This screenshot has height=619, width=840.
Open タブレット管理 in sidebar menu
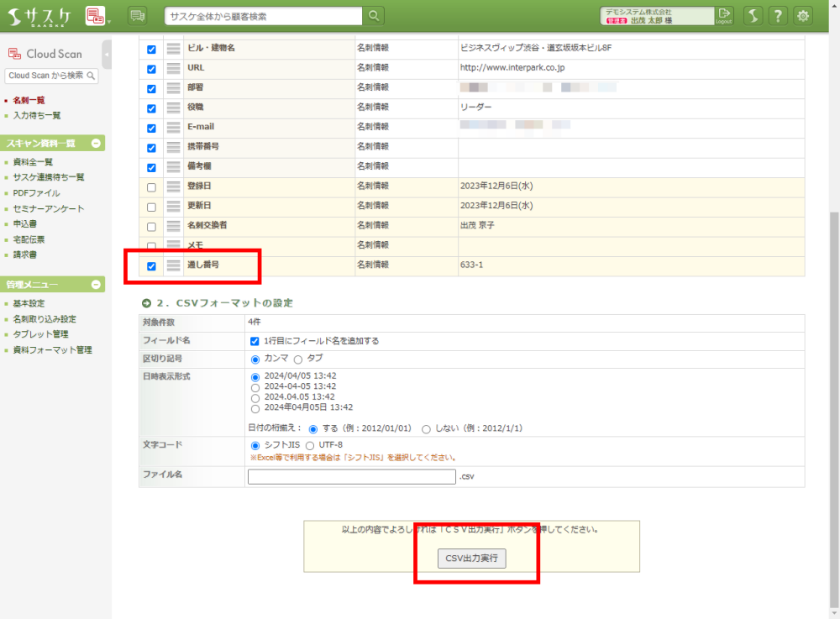[40, 334]
